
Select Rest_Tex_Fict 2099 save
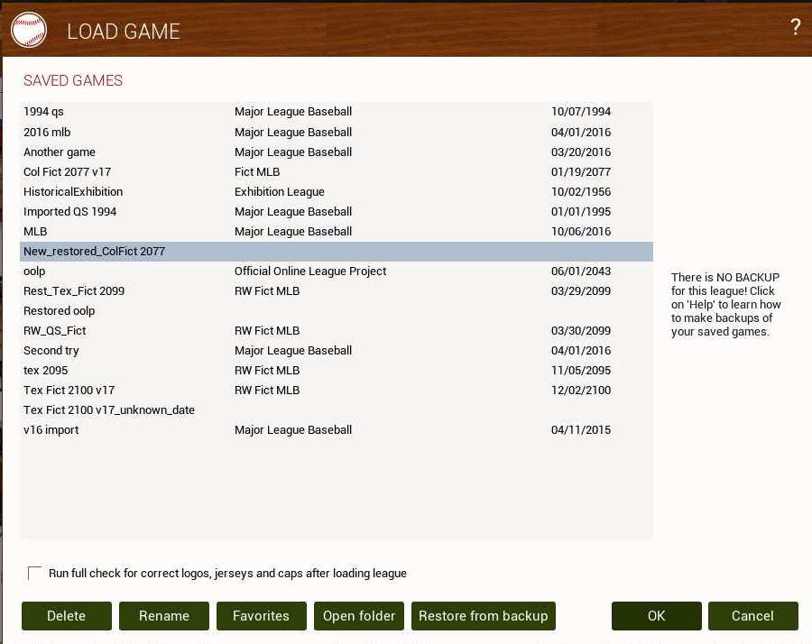click(74, 290)
